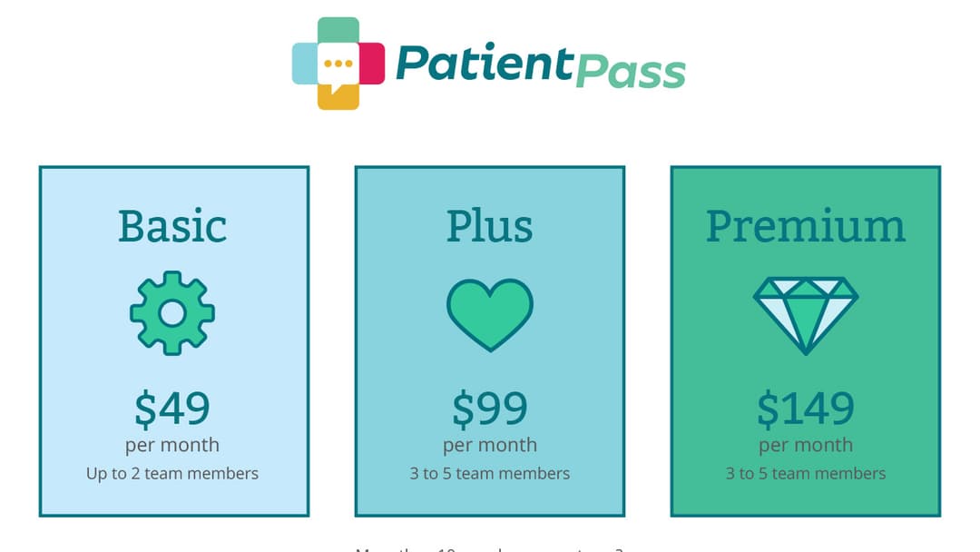Click the $149 price in Premium card

806,409
